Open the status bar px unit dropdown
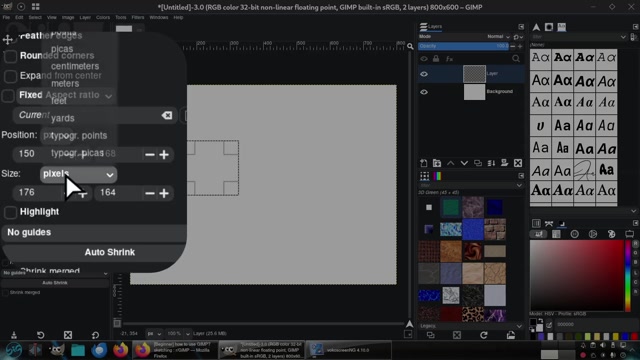The image size is (640, 360). pos(154,333)
